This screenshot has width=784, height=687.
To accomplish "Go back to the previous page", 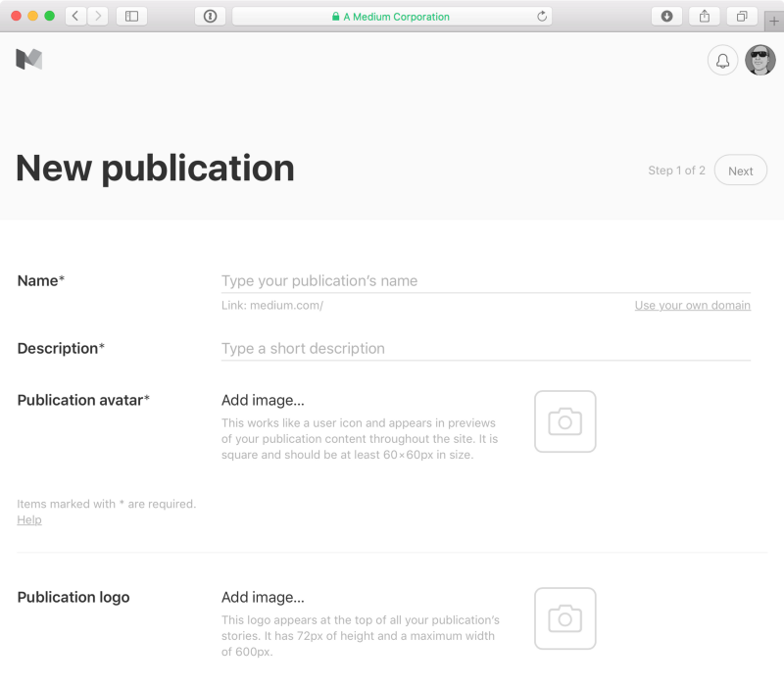I will click(76, 17).
